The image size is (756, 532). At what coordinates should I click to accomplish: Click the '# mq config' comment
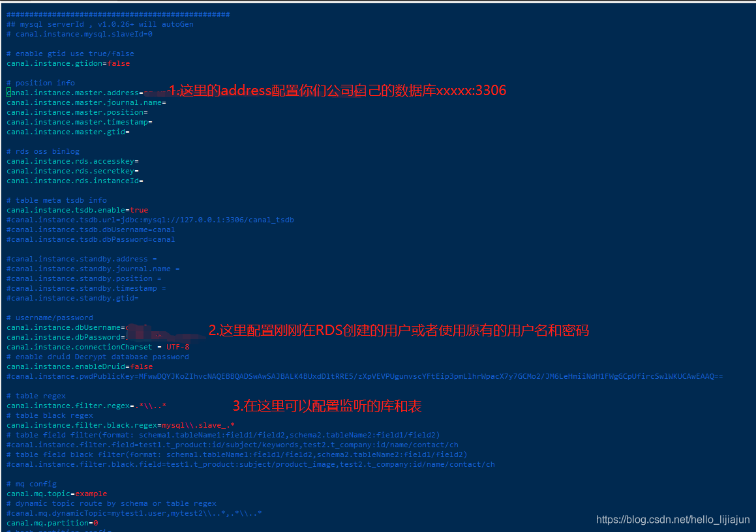(31, 484)
